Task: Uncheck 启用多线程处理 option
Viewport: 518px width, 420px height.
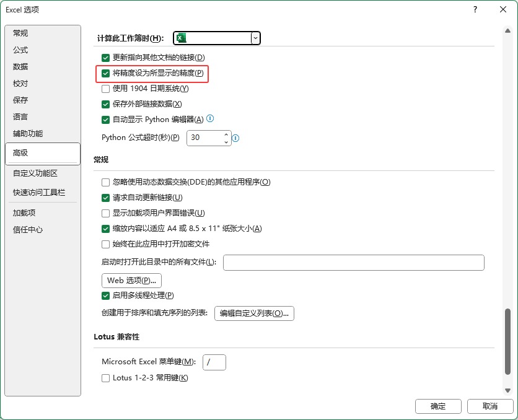Action: point(105,295)
